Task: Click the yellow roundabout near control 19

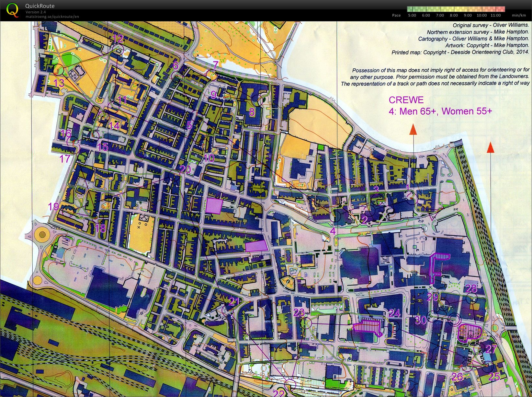Action: tap(42, 234)
